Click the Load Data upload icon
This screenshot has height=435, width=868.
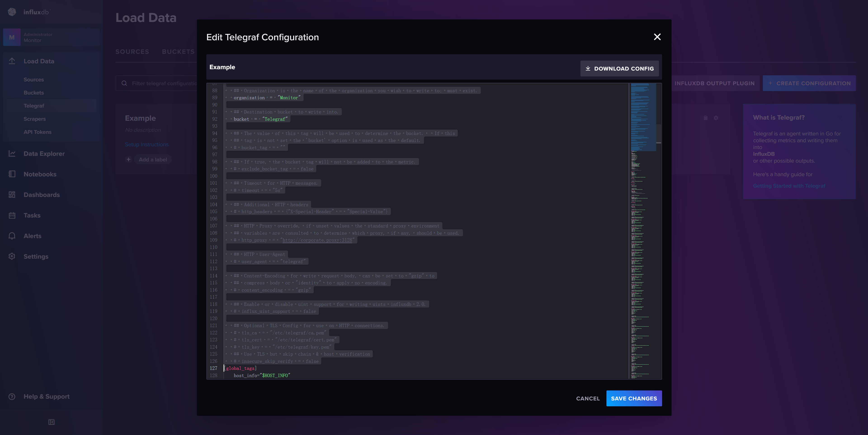12,61
